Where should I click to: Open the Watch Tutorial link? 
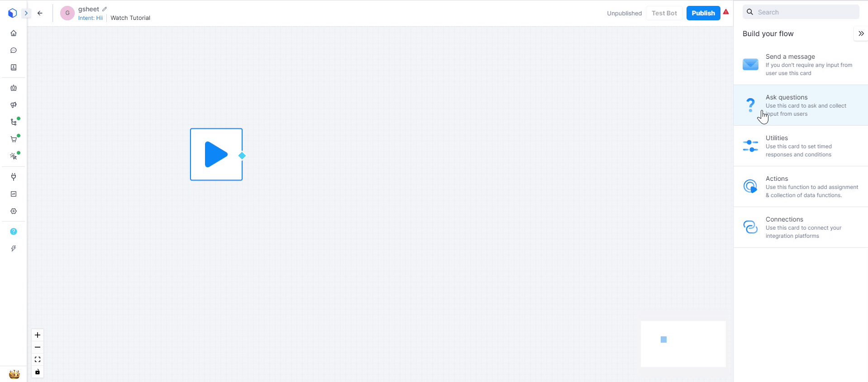click(x=130, y=18)
